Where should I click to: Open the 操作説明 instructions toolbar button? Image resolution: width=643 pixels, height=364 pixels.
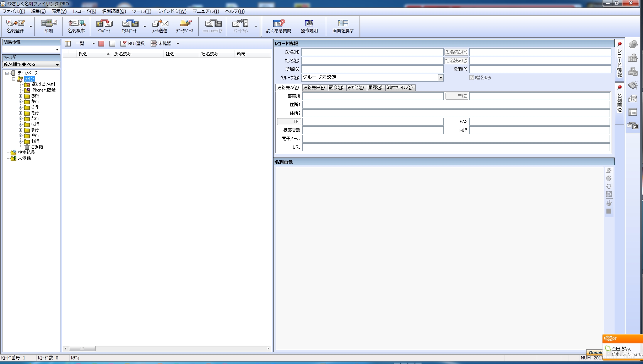point(309,26)
